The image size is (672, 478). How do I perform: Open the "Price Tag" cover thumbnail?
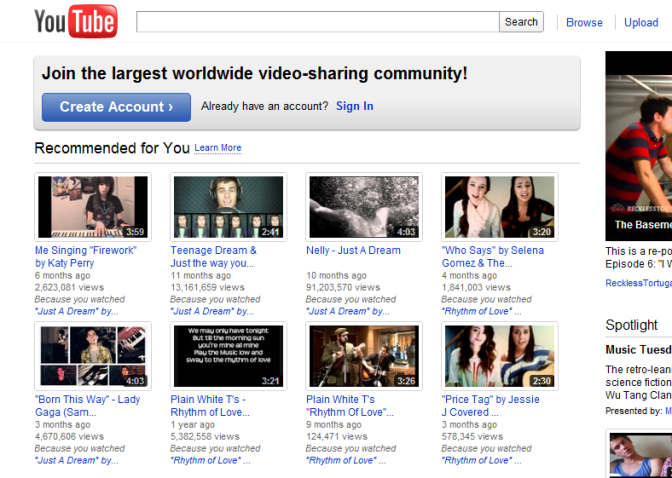pos(498,356)
